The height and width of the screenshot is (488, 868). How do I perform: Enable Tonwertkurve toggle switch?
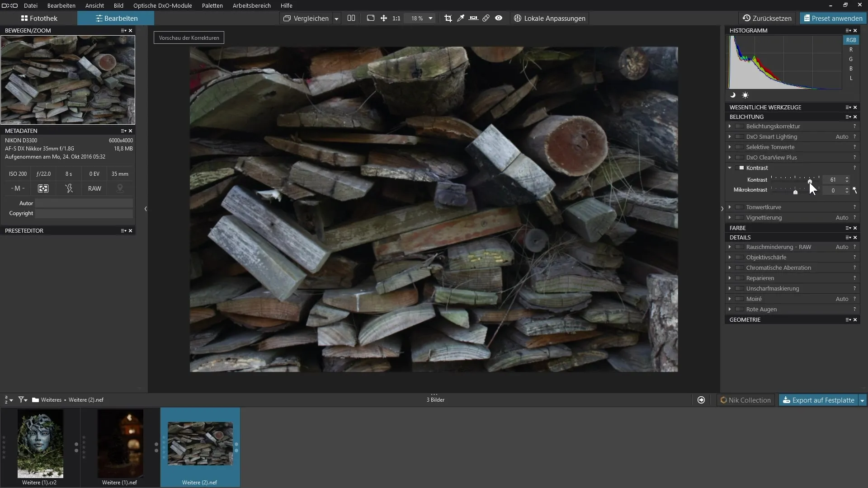pos(740,207)
